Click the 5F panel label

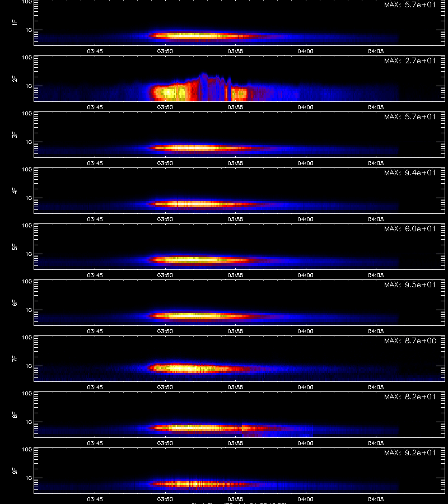15,246
